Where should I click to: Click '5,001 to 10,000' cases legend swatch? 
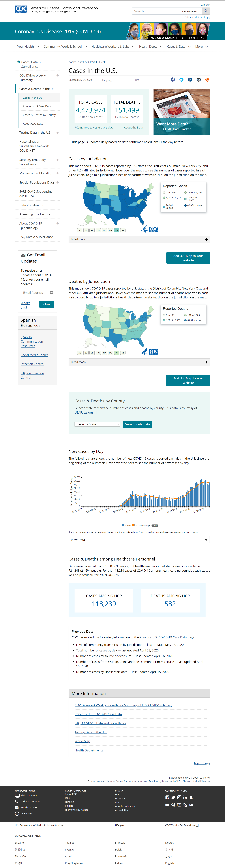click(x=164, y=198)
